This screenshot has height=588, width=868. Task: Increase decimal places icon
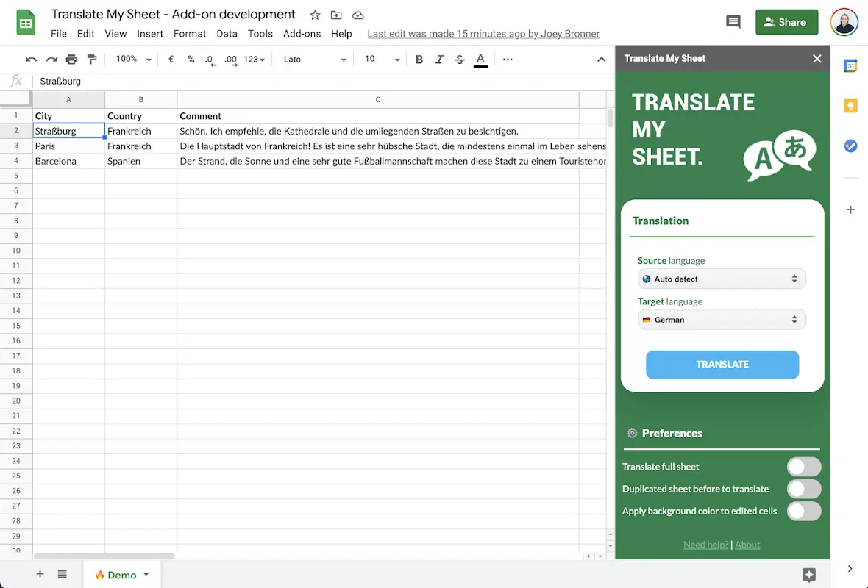coord(230,60)
